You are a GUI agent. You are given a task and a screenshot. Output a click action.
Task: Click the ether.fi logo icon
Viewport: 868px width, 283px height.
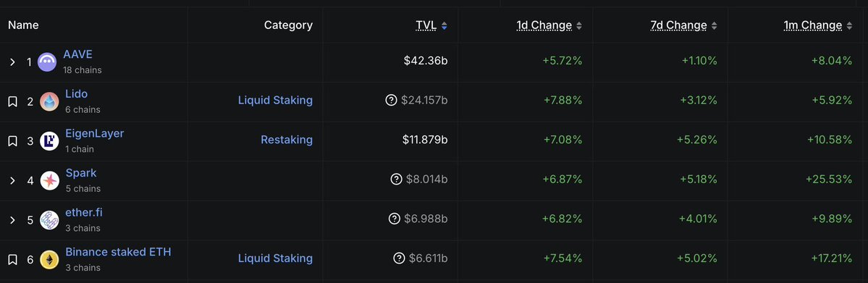pyautogui.click(x=49, y=220)
